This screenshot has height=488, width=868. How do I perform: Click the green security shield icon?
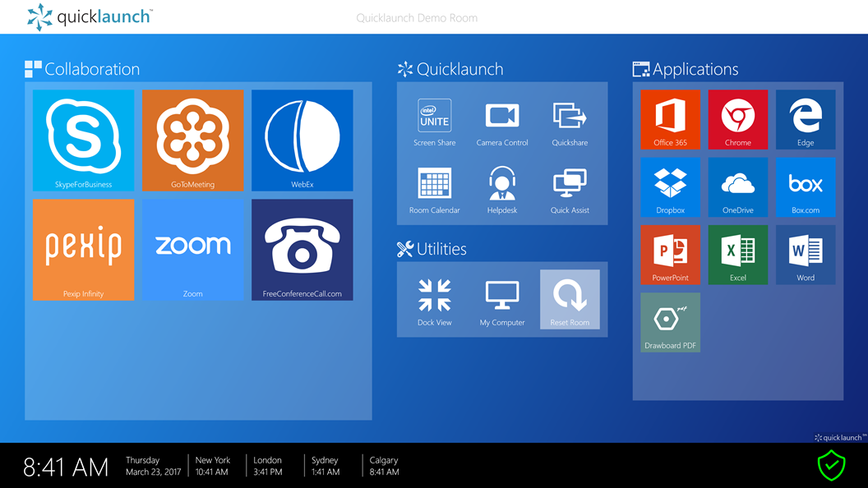831,465
